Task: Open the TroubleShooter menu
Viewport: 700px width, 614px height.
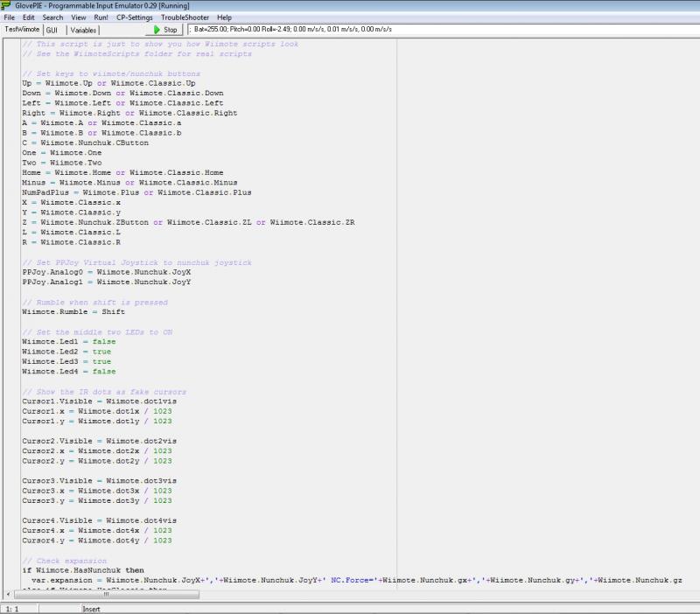Action: coord(185,17)
